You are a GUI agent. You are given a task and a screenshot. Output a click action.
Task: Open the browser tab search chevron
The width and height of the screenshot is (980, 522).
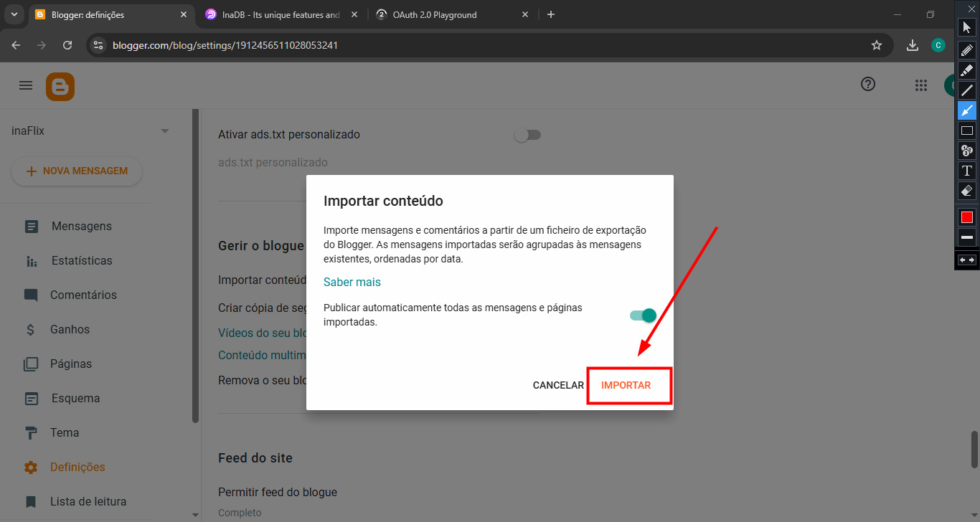[14, 14]
